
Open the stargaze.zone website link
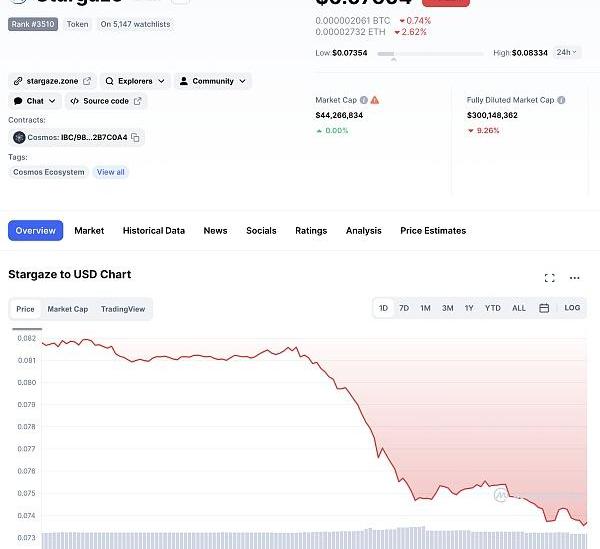(52, 81)
